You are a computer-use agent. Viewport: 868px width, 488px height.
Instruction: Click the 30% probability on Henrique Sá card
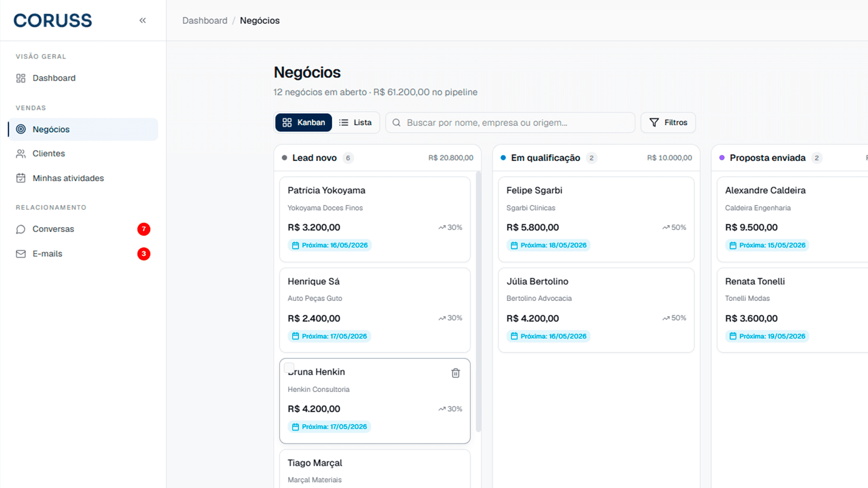pos(450,318)
